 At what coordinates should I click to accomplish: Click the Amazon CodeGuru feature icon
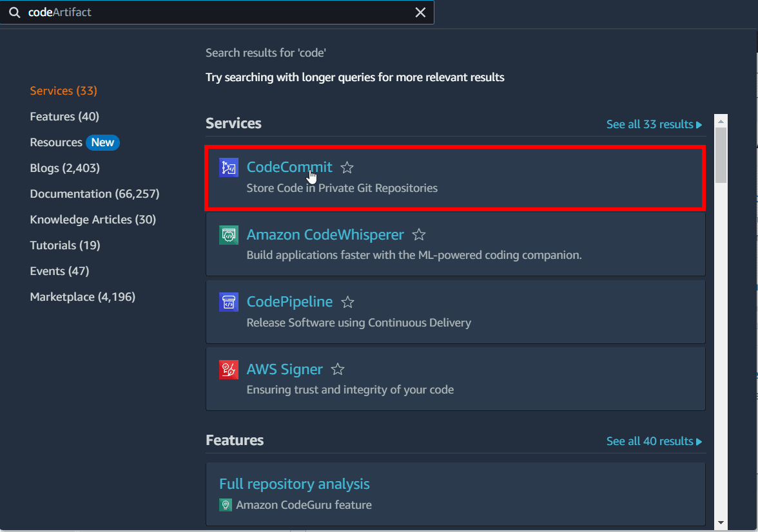(x=226, y=505)
